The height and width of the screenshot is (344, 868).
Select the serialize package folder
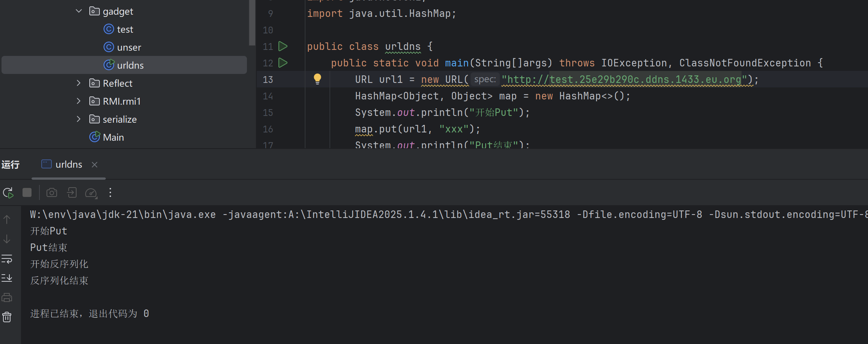pos(120,119)
